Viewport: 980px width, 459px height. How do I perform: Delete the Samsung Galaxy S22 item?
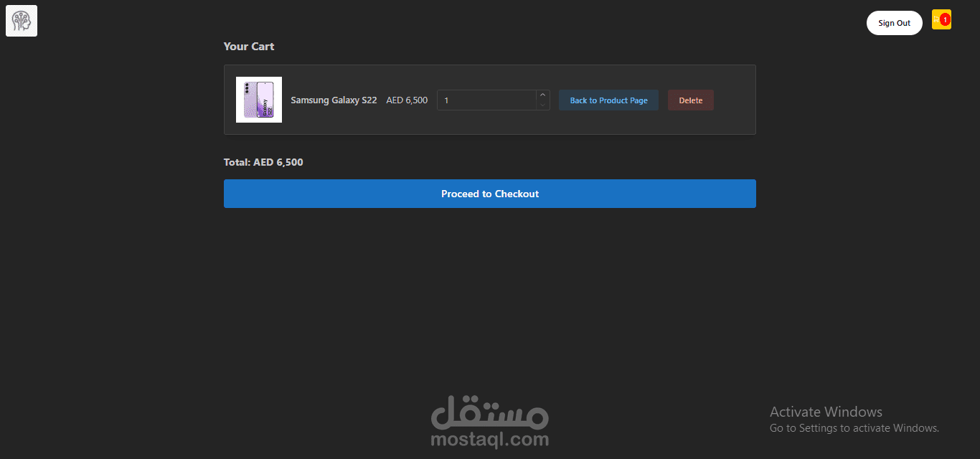point(691,100)
